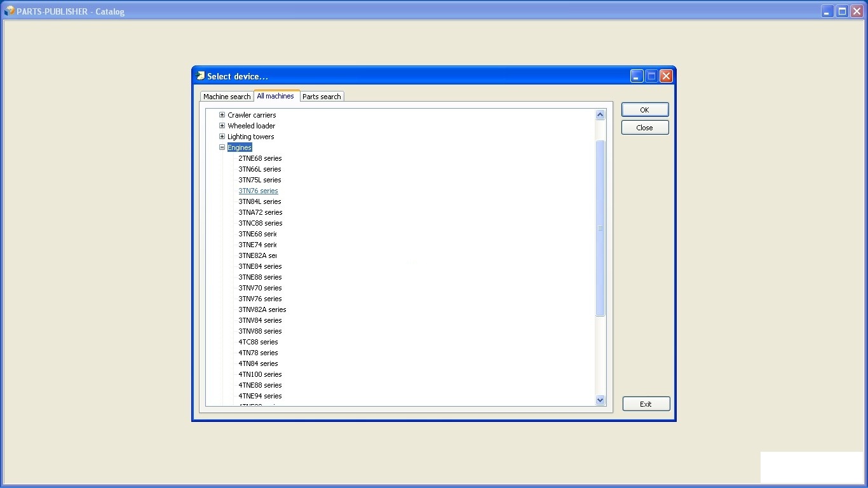Select Crawler carriers category
Image resolution: width=868 pixels, height=488 pixels.
(252, 115)
